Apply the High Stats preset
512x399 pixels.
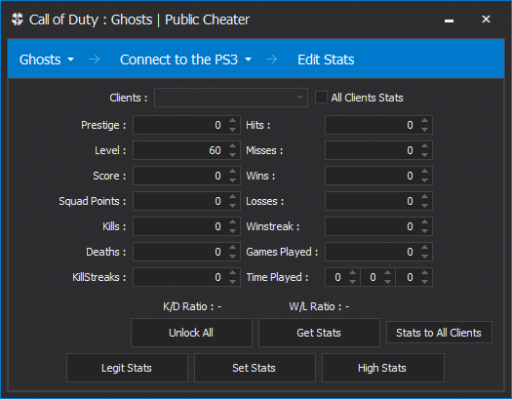[383, 368]
